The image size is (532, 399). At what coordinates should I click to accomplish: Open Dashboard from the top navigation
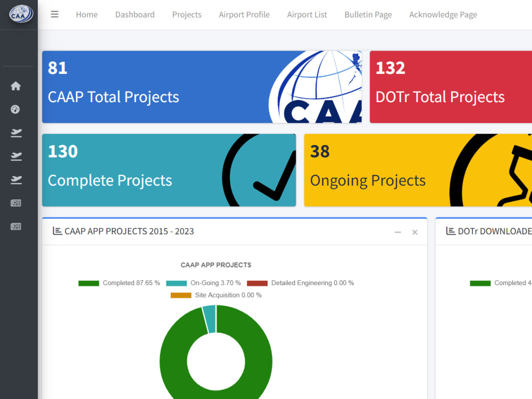click(135, 14)
